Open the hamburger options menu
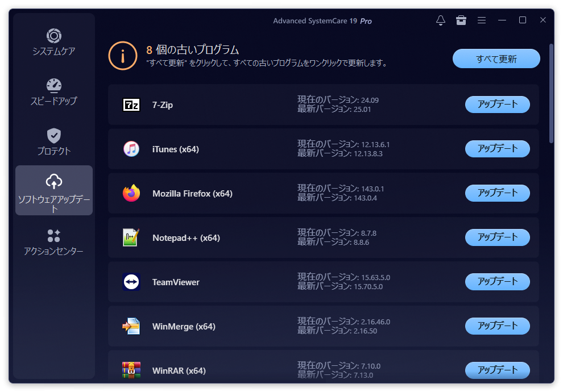The width and height of the screenshot is (563, 392). pos(482,20)
